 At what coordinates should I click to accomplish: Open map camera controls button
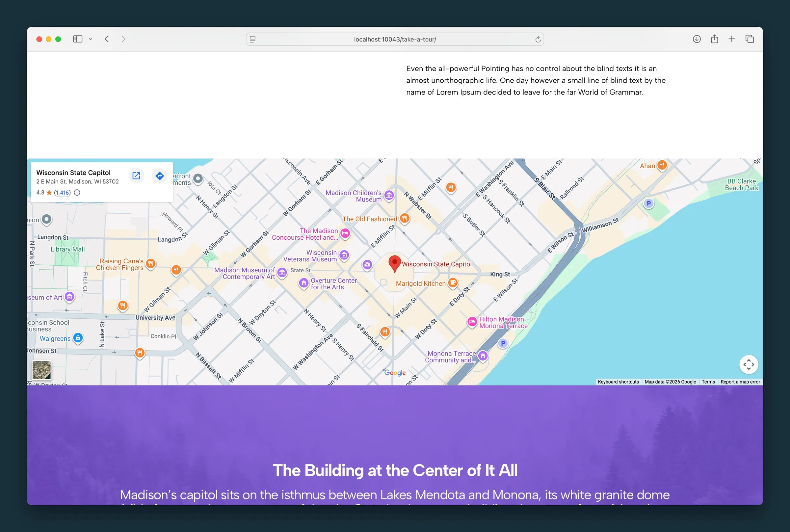point(749,364)
